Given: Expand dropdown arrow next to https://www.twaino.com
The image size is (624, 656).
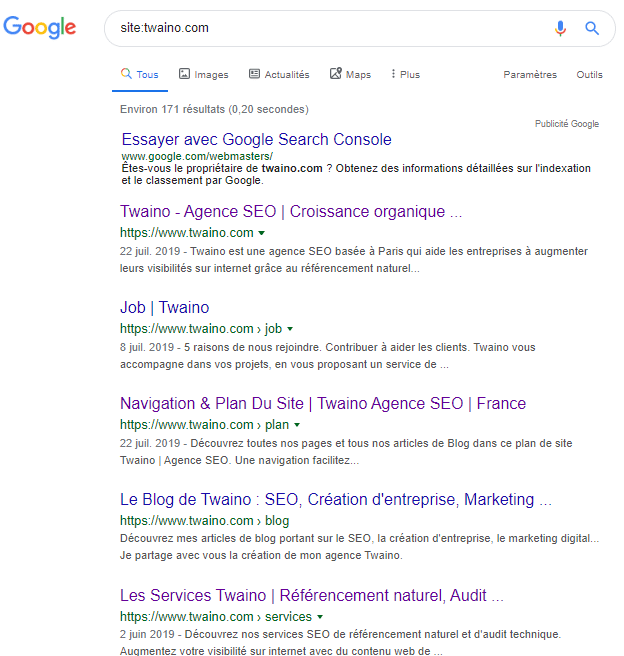Looking at the screenshot, I should tap(261, 233).
